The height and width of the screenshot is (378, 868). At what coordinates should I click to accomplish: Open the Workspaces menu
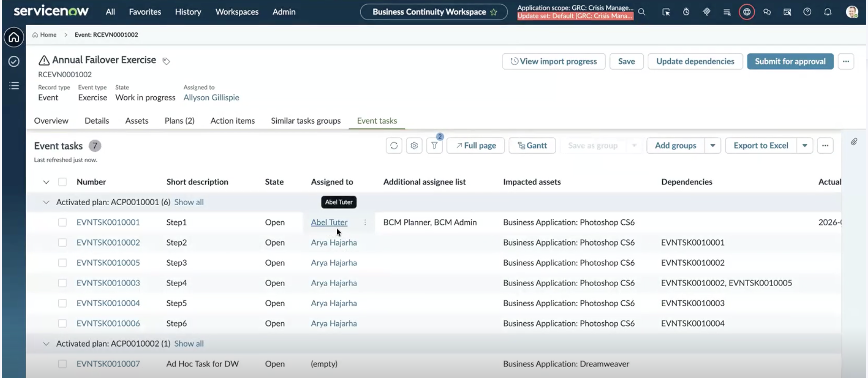point(237,12)
